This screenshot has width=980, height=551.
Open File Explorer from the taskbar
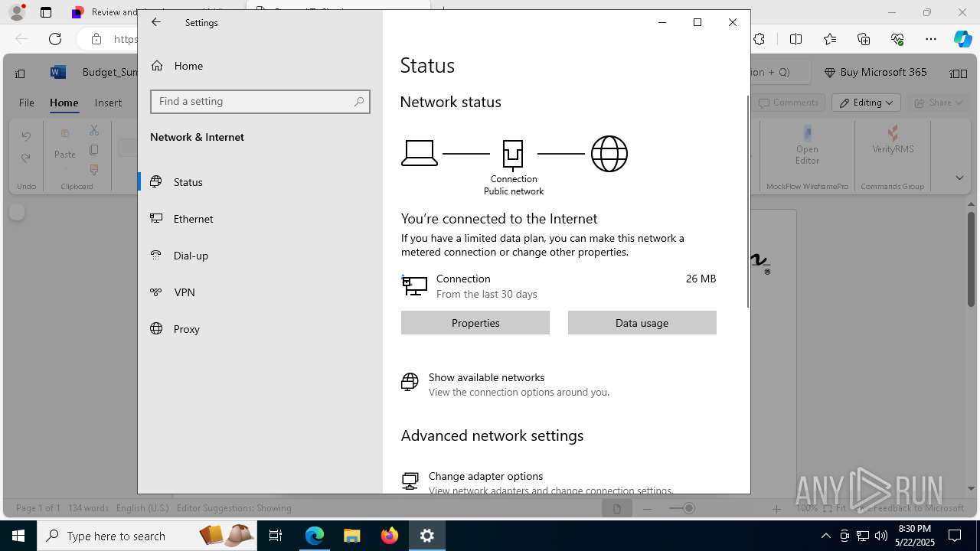click(351, 536)
